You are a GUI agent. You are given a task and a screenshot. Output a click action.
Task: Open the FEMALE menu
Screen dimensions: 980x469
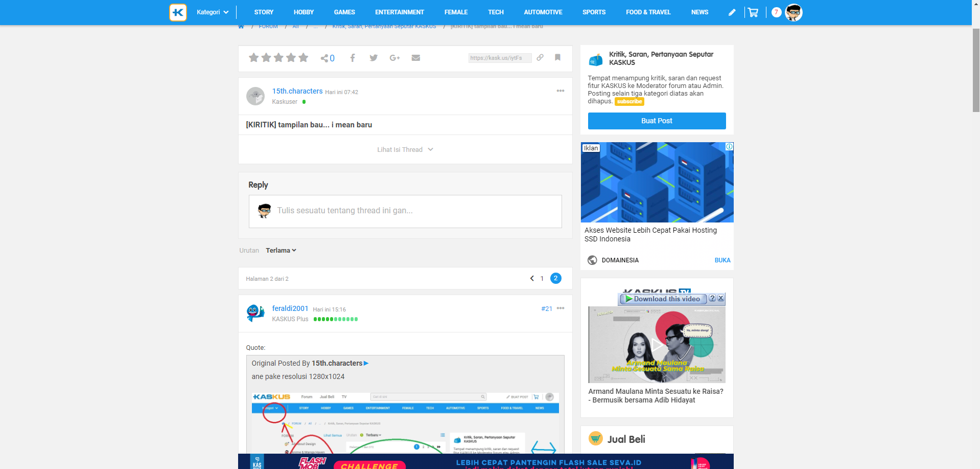click(x=456, y=12)
